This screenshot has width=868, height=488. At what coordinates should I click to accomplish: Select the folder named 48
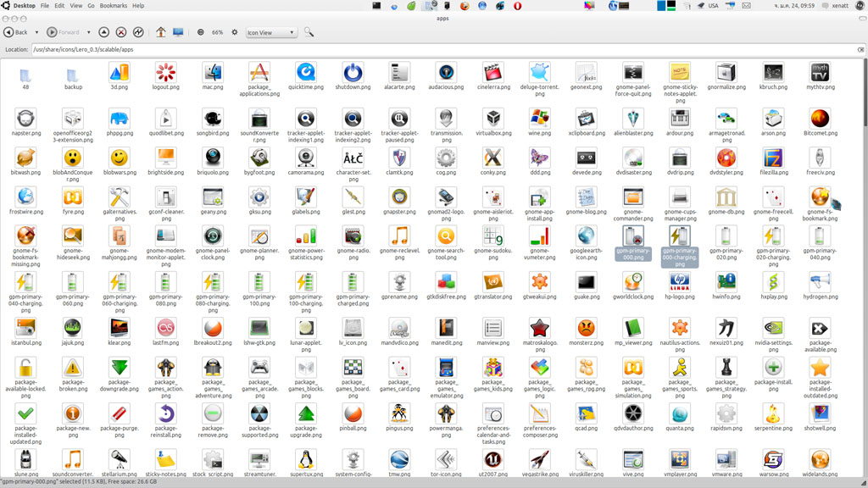(x=25, y=77)
